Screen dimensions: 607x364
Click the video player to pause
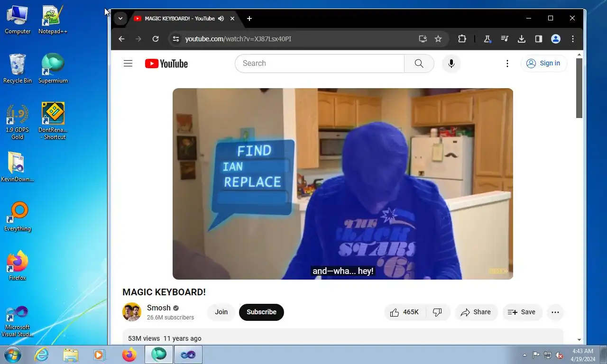click(x=343, y=184)
